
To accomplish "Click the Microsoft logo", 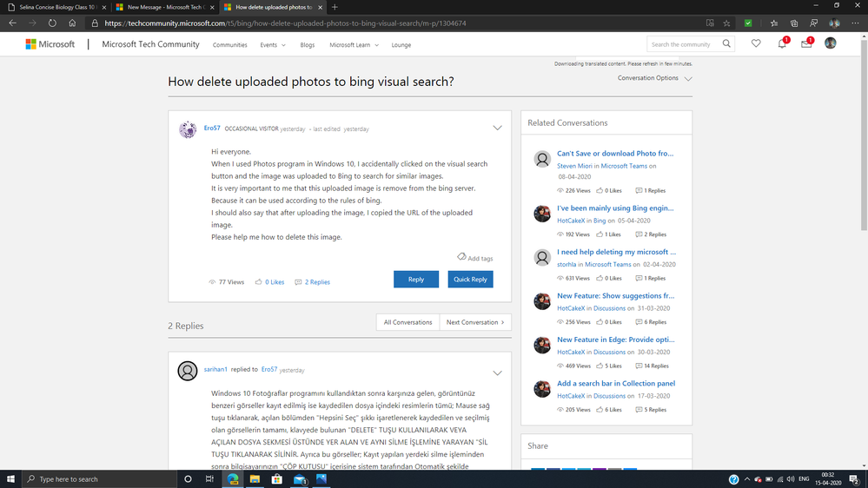I will [x=50, y=44].
